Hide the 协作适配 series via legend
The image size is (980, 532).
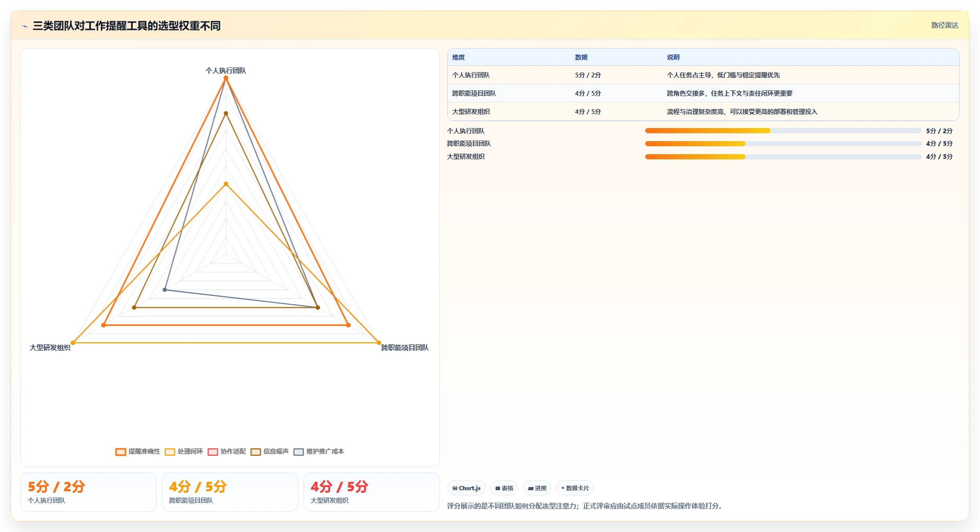227,452
